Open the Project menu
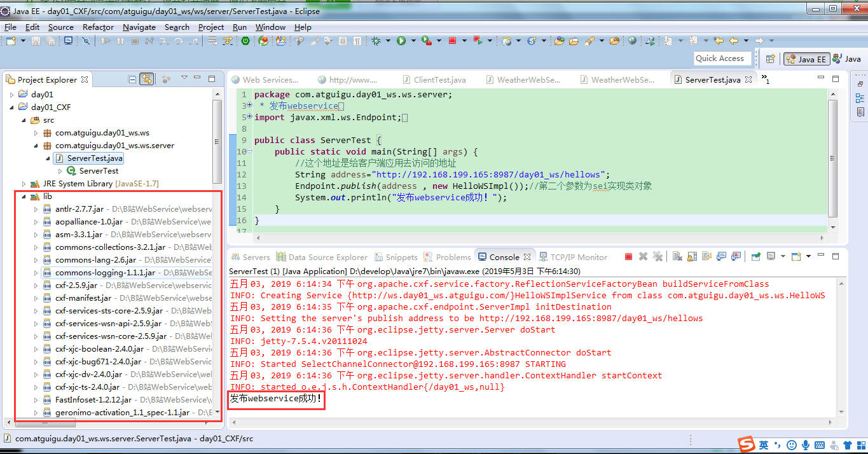The width and height of the screenshot is (868, 454). pos(211,27)
